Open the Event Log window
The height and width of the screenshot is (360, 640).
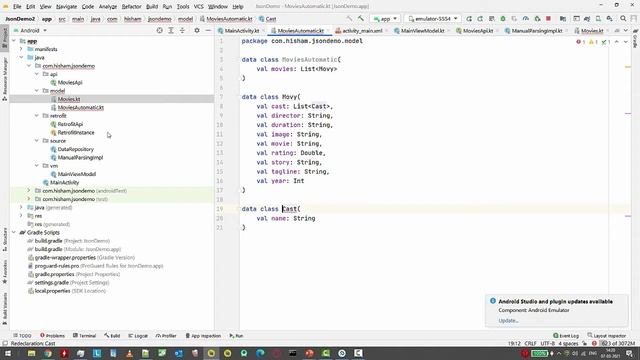[x=566, y=336]
